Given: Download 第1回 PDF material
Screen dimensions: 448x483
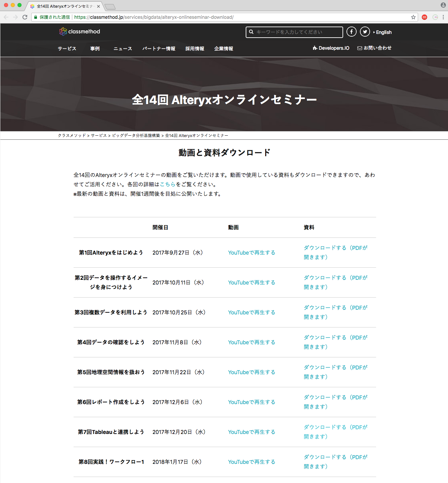Looking at the screenshot, I should (x=336, y=253).
